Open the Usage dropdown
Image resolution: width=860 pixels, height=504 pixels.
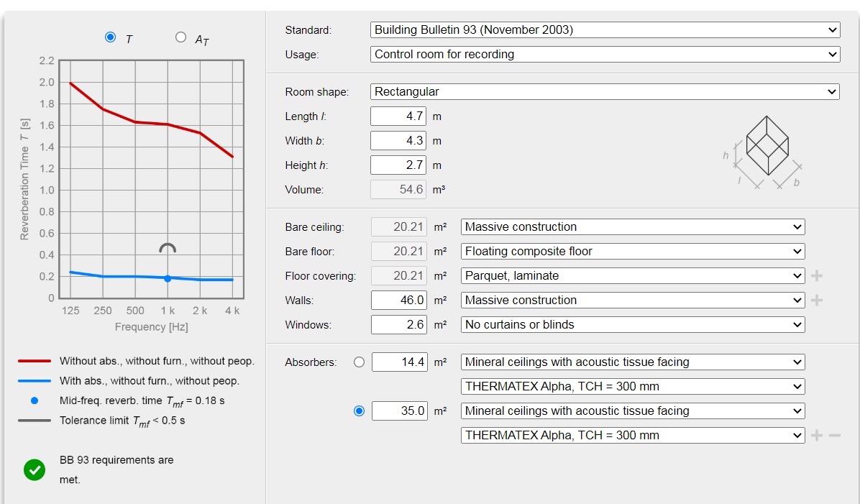click(x=605, y=55)
